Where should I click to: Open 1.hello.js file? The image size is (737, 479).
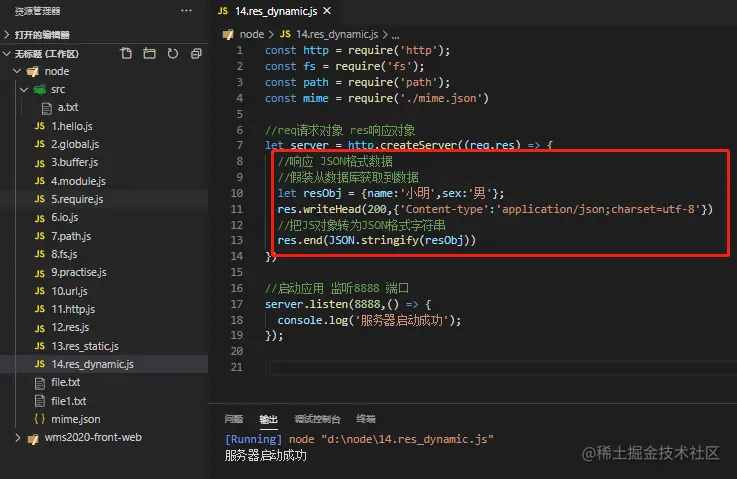click(72, 126)
